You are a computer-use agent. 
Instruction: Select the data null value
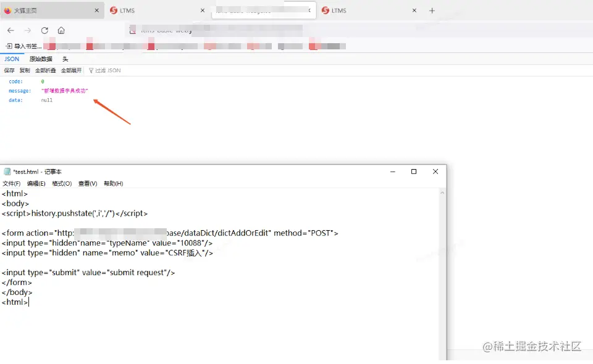pyautogui.click(x=47, y=100)
